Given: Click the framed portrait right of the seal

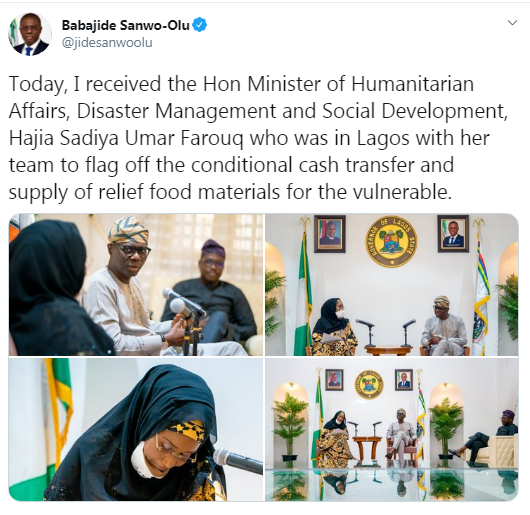Looking at the screenshot, I should pyautogui.click(x=453, y=234).
